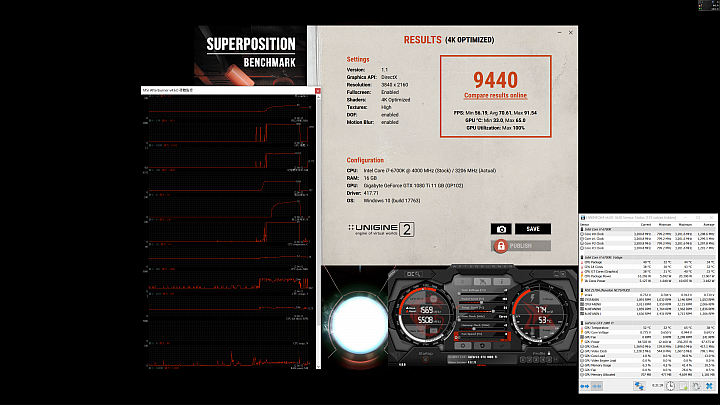Viewport: 720px width, 405px height.
Task: Click HWiNFO blue X close sensors button
Action: [x=709, y=386]
